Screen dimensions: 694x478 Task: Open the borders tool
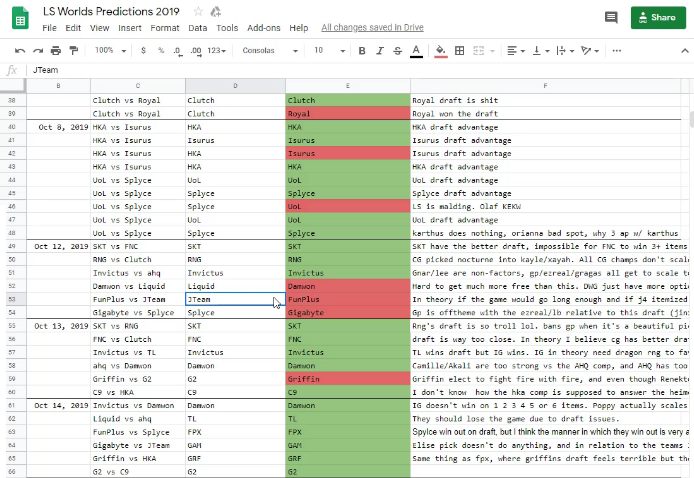[x=459, y=51]
